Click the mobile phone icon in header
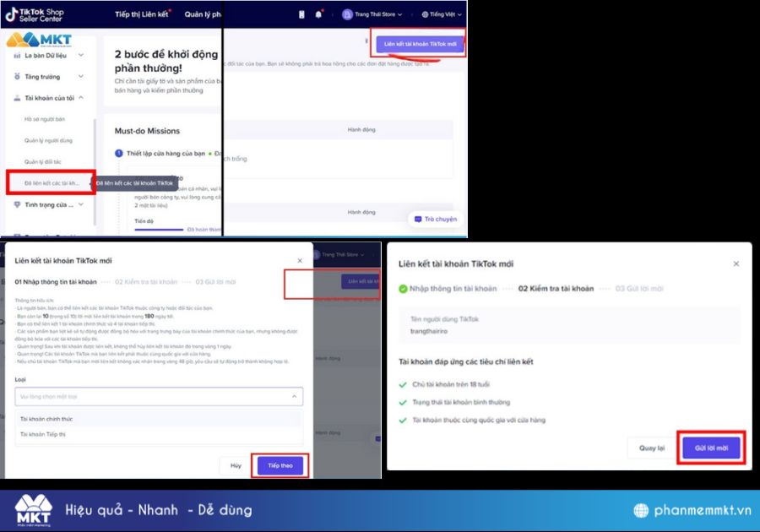760x532 pixels. point(301,14)
